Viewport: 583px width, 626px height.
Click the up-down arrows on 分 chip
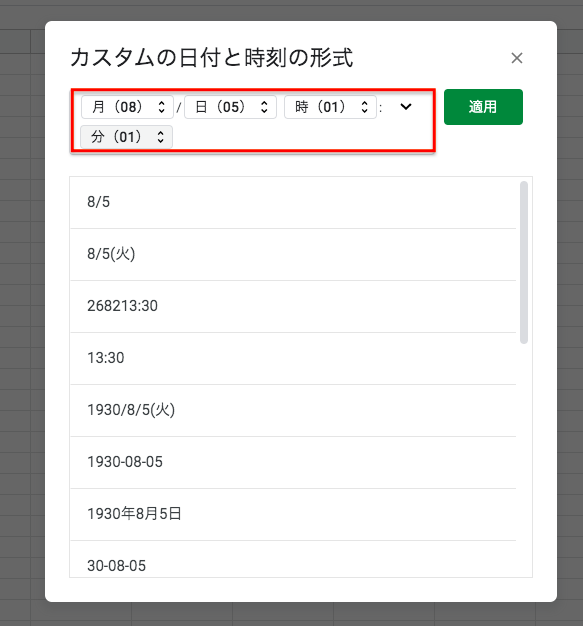161,137
